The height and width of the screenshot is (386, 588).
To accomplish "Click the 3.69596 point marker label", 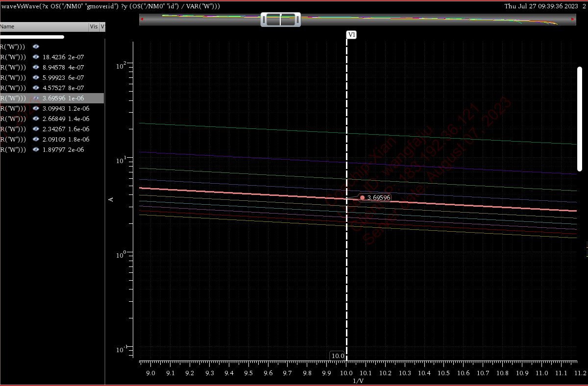I will 378,197.
